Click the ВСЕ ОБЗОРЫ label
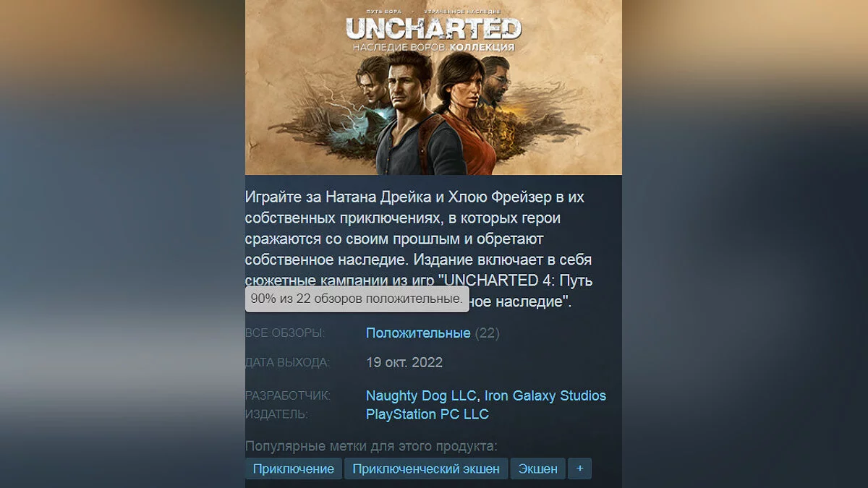 285,333
